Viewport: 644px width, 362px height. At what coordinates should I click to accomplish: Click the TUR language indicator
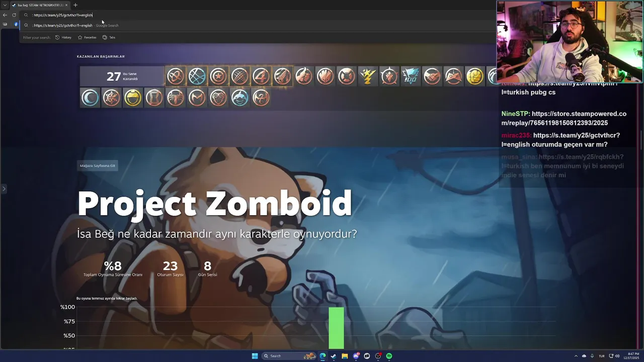pyautogui.click(x=601, y=356)
